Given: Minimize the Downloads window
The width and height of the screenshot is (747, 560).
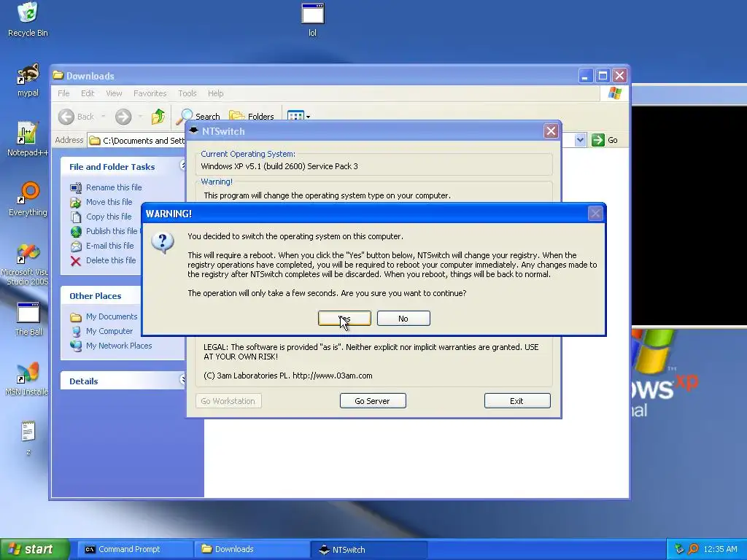Looking at the screenshot, I should coord(586,76).
